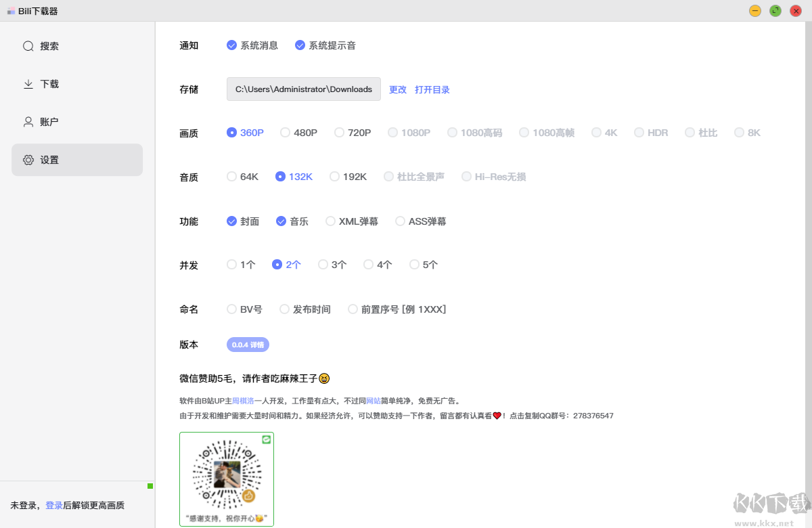Image resolution: width=812 pixels, height=528 pixels.
Task: Click the 0.0.4 详情 version badge
Action: pos(248,345)
